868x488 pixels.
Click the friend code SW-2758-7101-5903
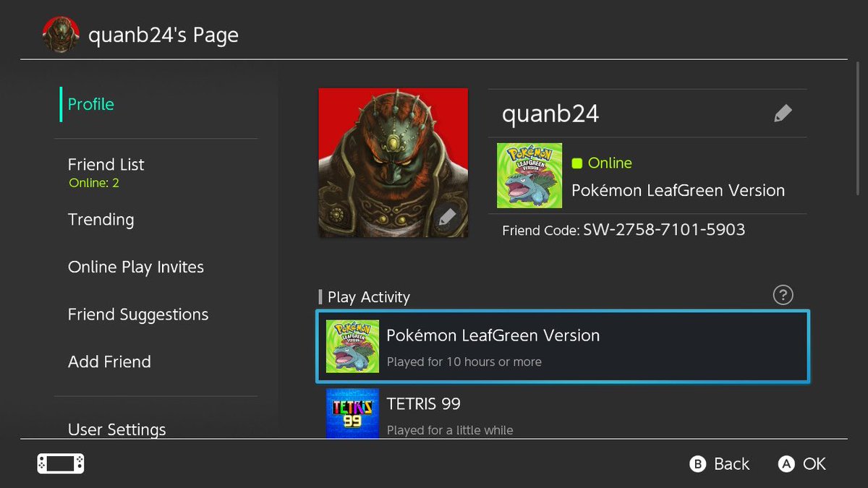click(664, 230)
